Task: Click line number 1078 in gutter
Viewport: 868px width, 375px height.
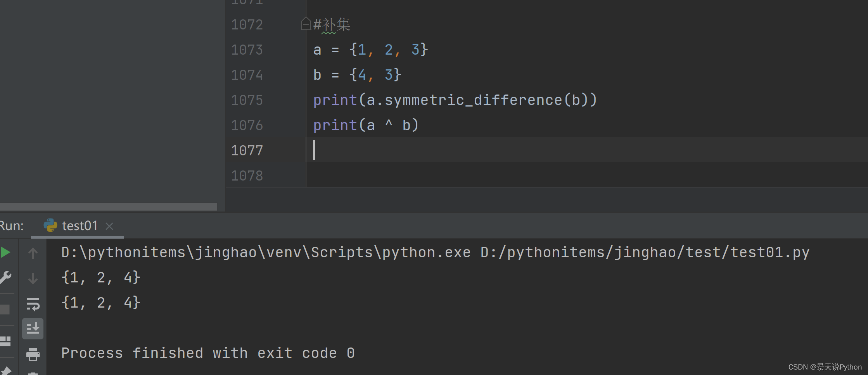Action: (x=247, y=176)
